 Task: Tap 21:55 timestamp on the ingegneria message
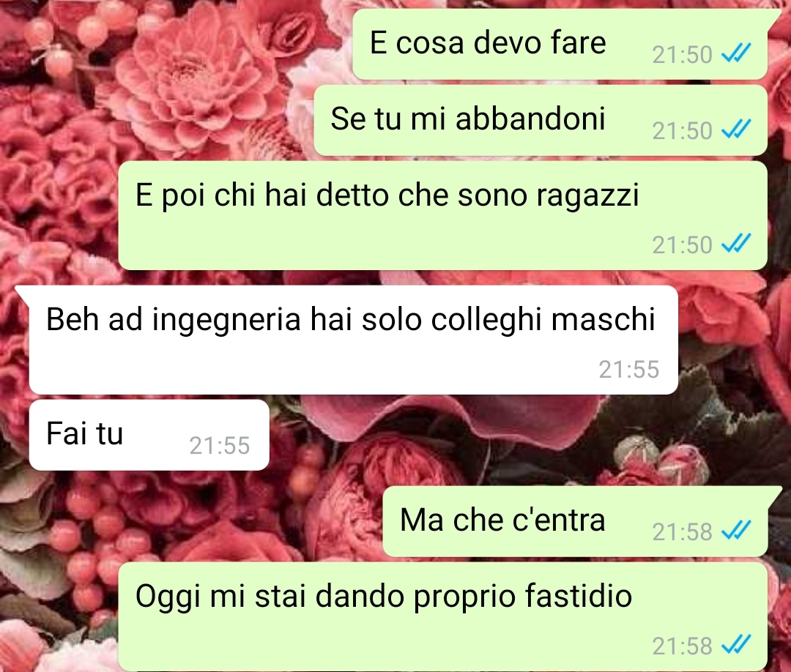pos(629,370)
